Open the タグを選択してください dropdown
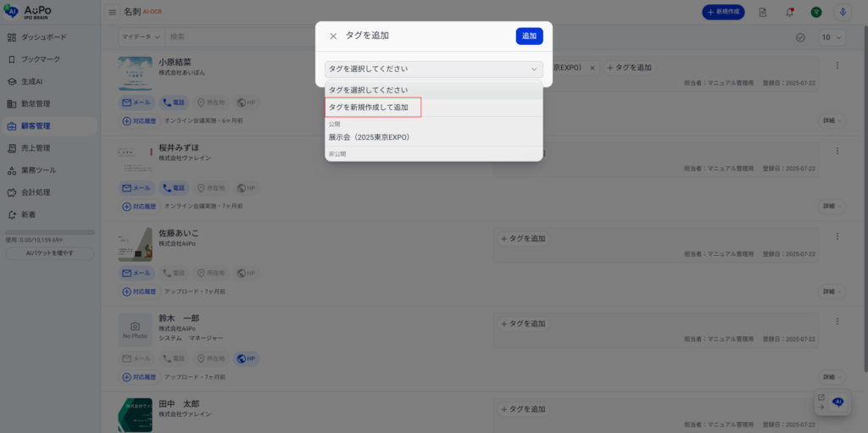Viewport: 868px width, 433px height. 433,69
